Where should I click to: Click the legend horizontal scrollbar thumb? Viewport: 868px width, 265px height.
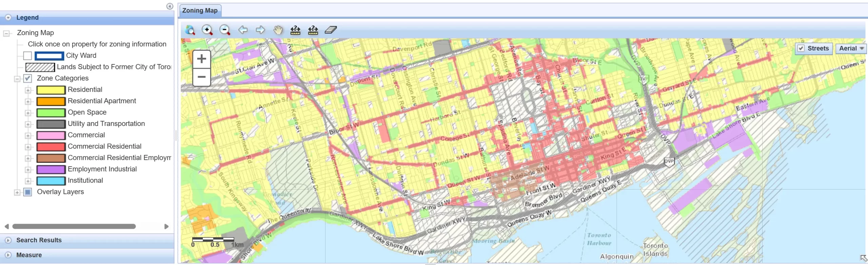(74, 226)
